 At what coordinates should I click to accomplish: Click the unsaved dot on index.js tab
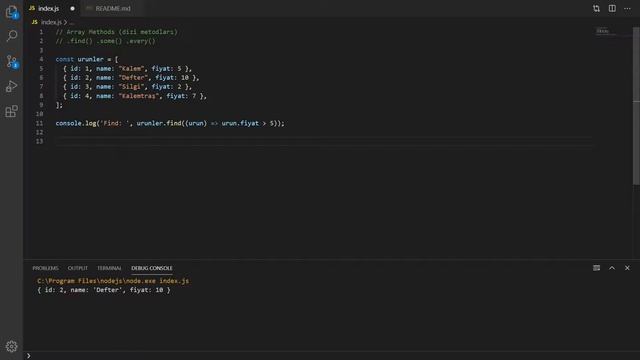click(72, 9)
